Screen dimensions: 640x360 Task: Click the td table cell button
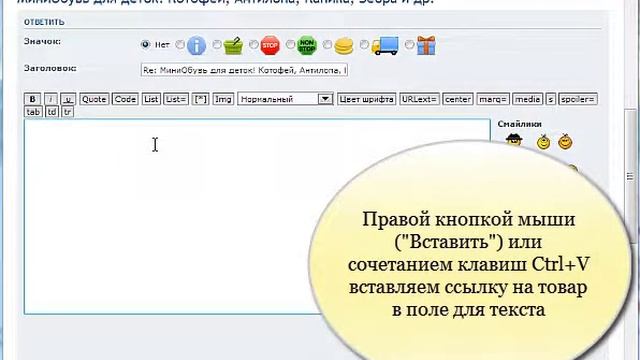(52, 112)
